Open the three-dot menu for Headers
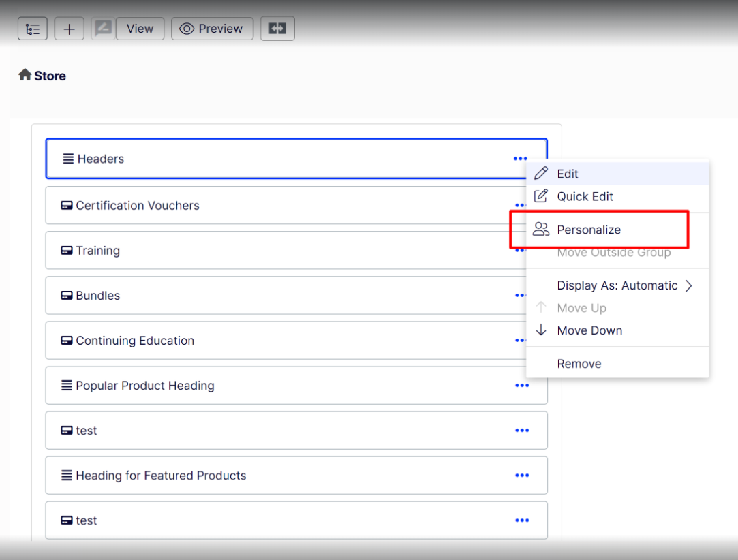 tap(521, 159)
